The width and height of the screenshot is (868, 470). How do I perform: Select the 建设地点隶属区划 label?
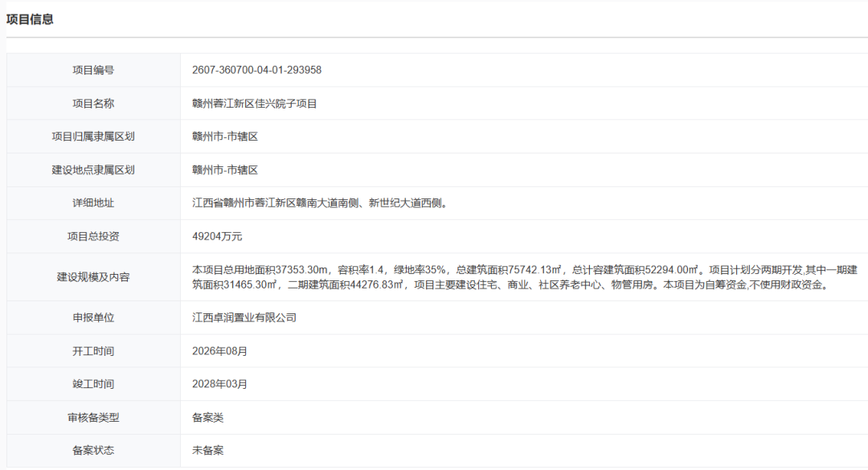point(93,170)
